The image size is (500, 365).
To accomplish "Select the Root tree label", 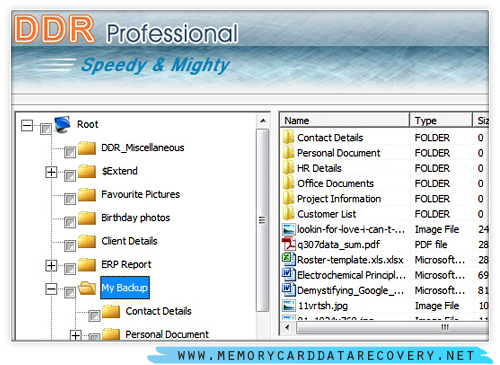I will coord(88,124).
